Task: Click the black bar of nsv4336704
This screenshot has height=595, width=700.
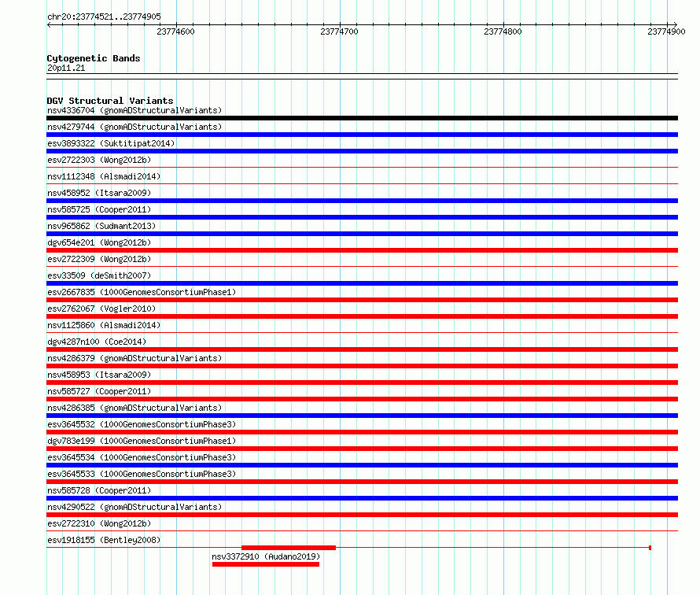Action: point(362,118)
